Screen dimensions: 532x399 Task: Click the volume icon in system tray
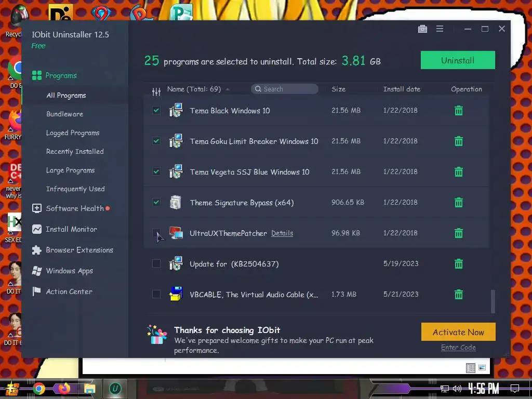coord(457,389)
